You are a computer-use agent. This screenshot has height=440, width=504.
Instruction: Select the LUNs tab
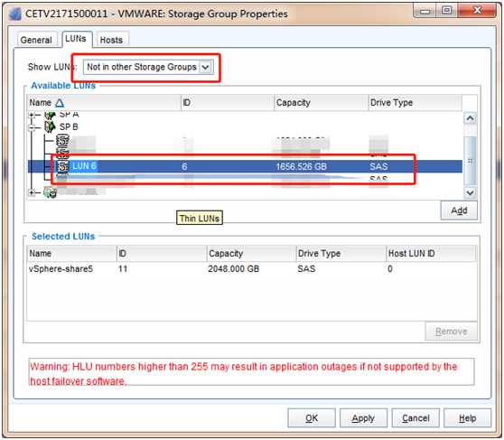coord(76,39)
